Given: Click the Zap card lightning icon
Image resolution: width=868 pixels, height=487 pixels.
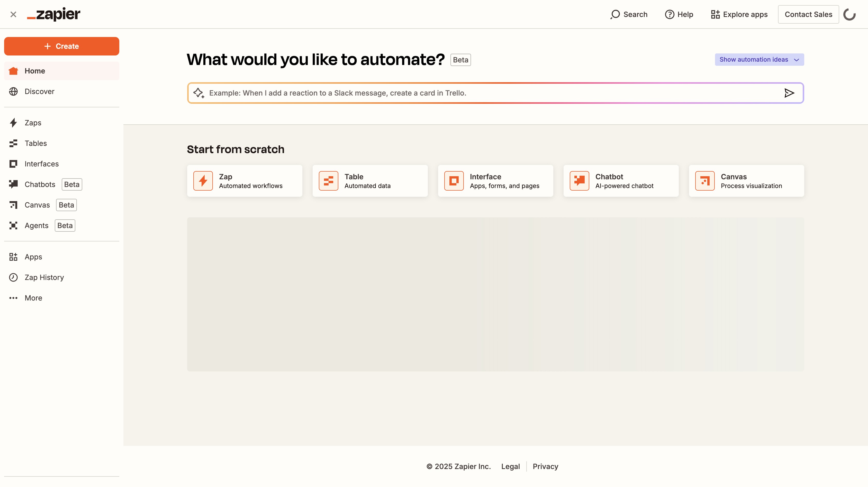Looking at the screenshot, I should point(203,181).
